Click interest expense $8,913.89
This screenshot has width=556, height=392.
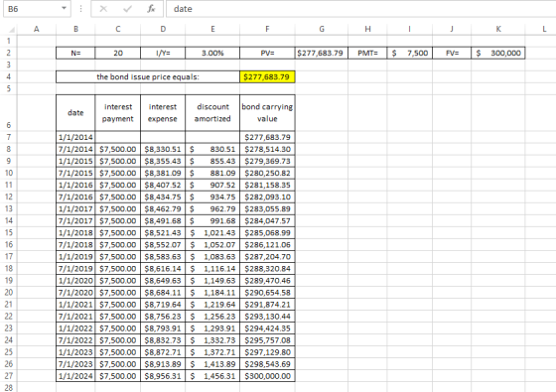click(163, 364)
